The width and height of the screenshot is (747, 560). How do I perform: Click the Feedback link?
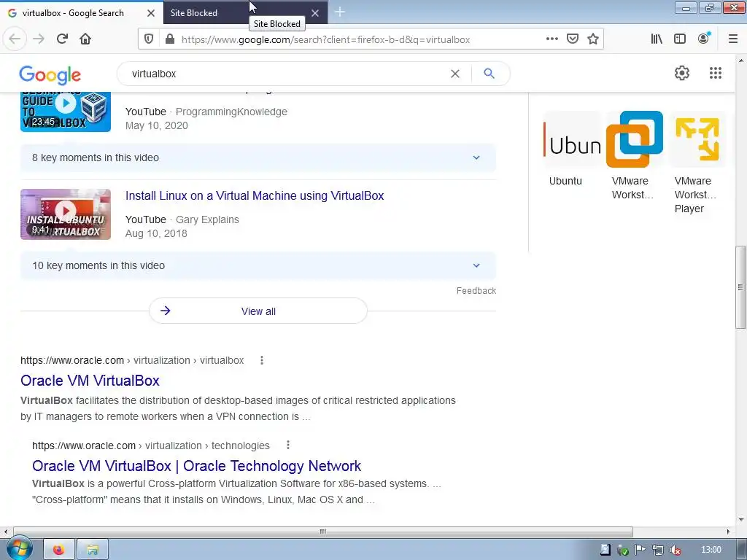tap(476, 290)
